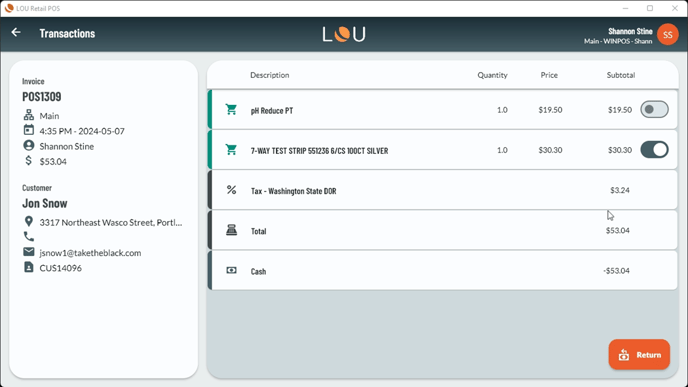Maximize the LOU Retail POS window
Screen dimensions: 688x387
click(x=650, y=8)
